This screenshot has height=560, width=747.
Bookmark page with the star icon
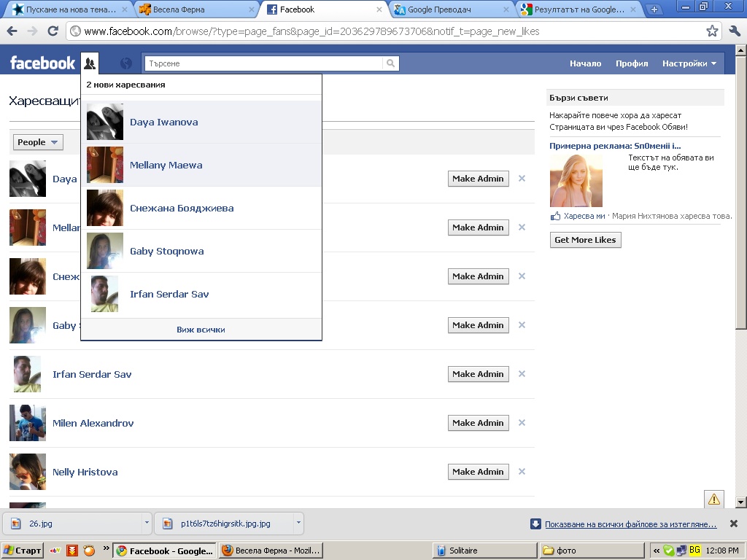[x=712, y=31]
